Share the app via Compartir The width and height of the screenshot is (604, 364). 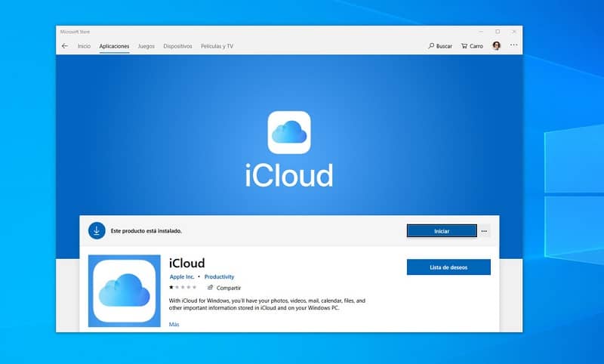click(224, 288)
